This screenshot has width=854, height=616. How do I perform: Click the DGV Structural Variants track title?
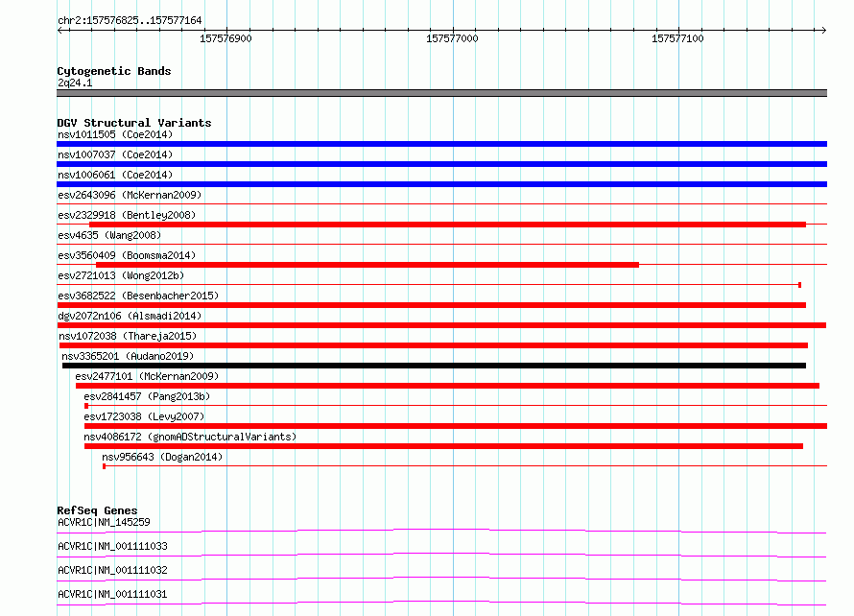point(134,123)
